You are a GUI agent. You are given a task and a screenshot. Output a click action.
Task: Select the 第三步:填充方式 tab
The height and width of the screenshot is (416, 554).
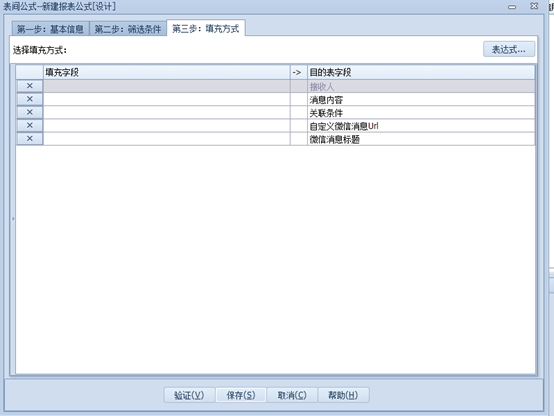[x=206, y=28]
